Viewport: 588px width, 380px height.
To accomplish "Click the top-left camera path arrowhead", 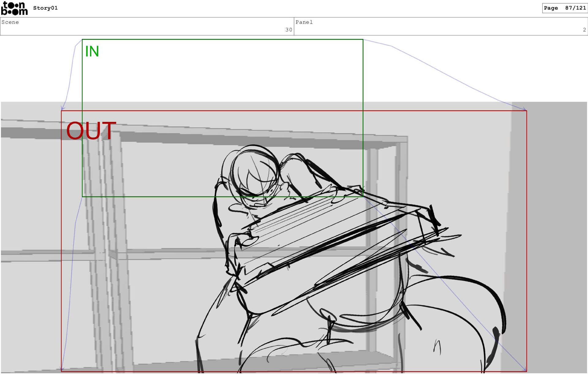I will (x=62, y=108).
